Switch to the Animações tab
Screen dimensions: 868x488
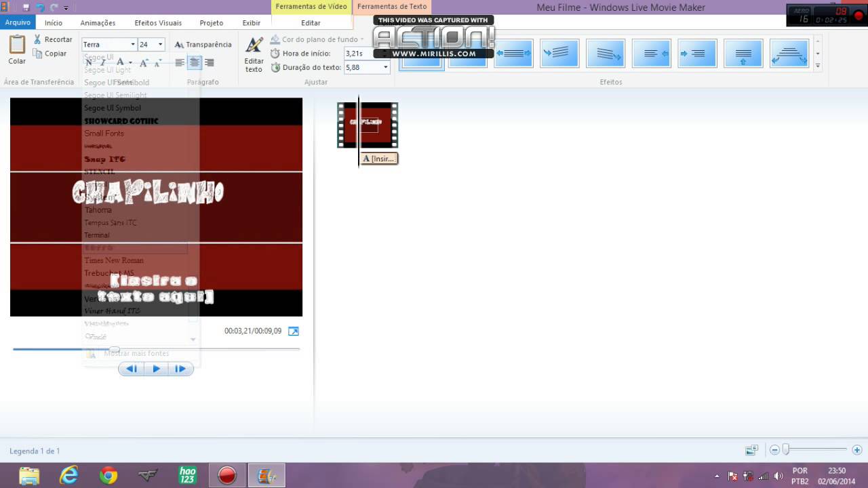(x=98, y=22)
